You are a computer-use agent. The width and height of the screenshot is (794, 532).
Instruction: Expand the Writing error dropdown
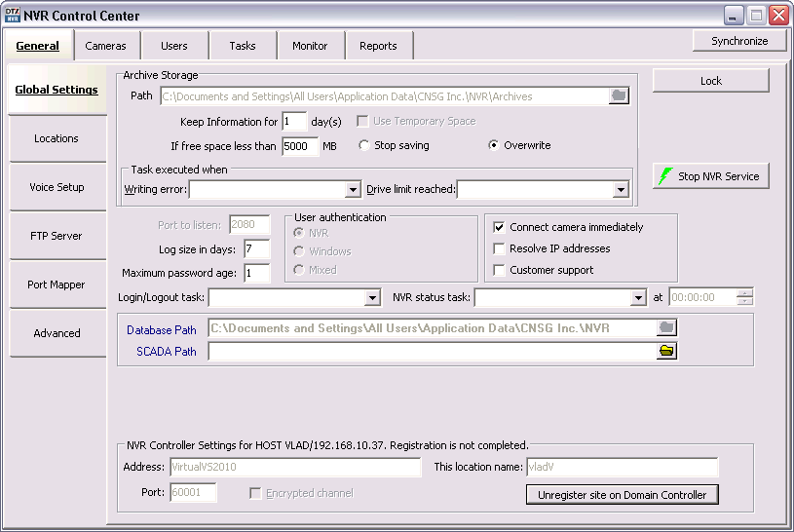353,190
